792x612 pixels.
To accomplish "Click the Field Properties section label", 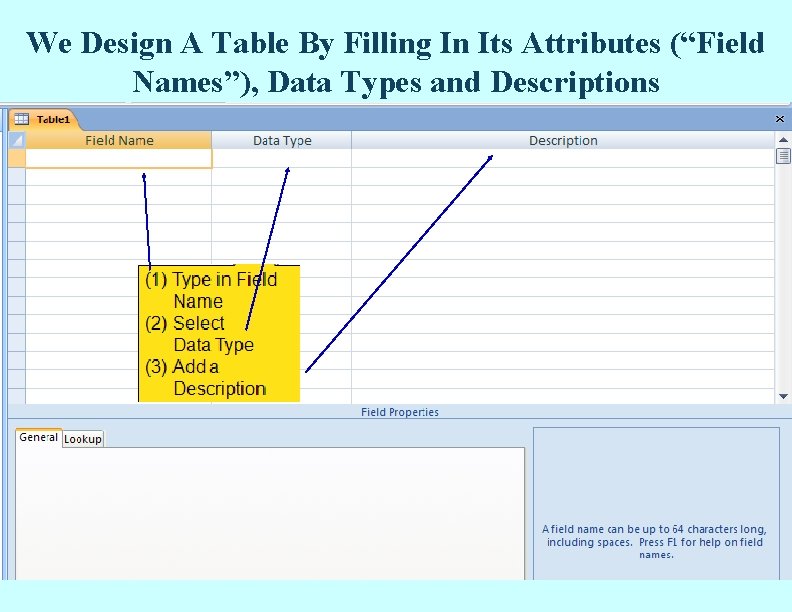I will [x=400, y=412].
